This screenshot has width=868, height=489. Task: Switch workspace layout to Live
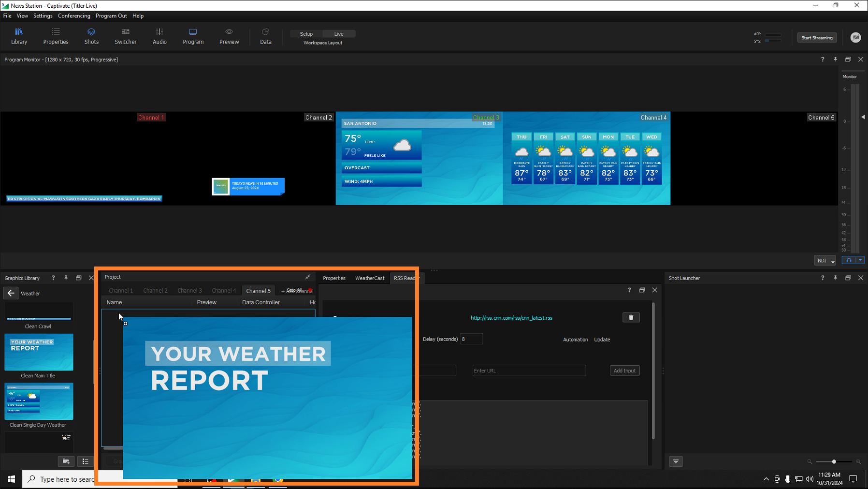(339, 34)
